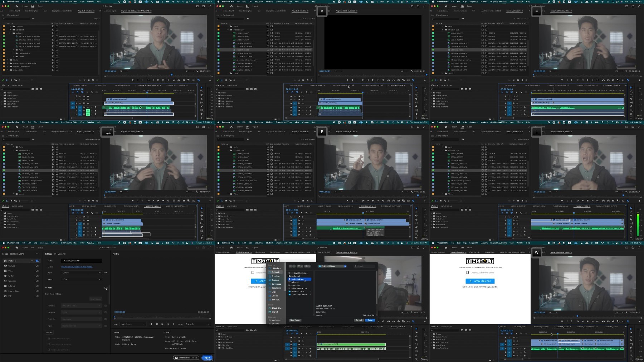Click Play in the W-overlay screenshot program monitor
This screenshot has height=362, width=644.
click(x=587, y=321)
